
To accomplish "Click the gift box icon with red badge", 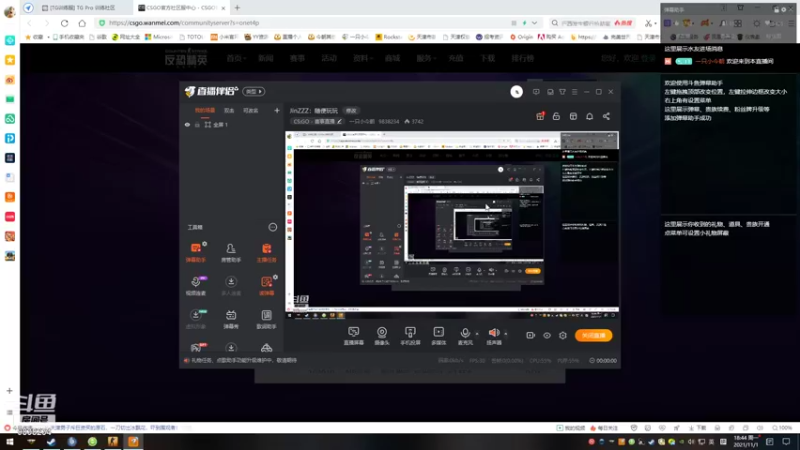I will coord(540,116).
